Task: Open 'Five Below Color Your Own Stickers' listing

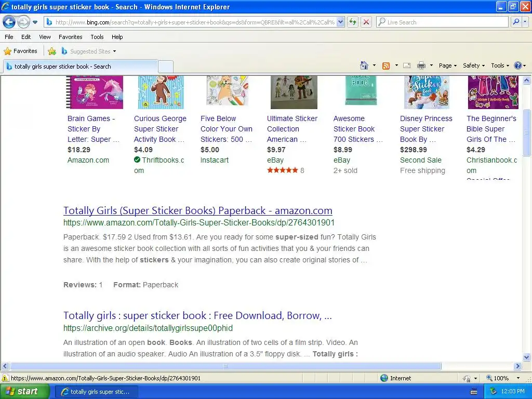Action: [227, 129]
